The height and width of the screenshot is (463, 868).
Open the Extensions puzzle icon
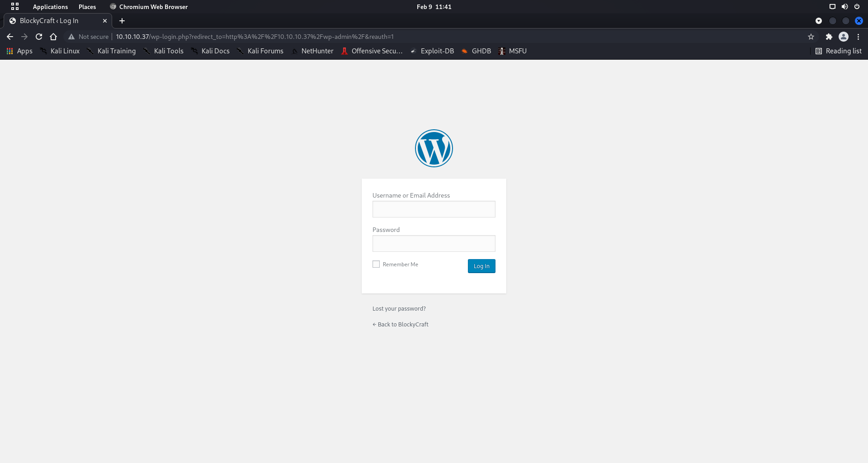829,37
